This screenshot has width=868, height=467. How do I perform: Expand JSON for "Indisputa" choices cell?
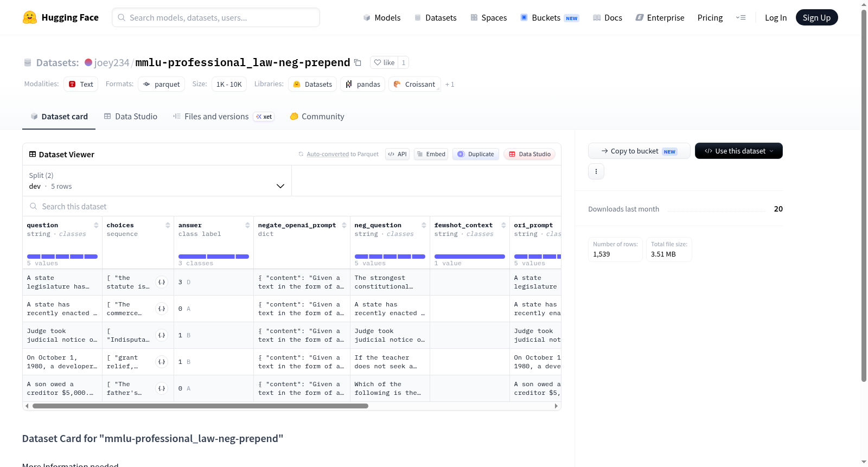(162, 335)
